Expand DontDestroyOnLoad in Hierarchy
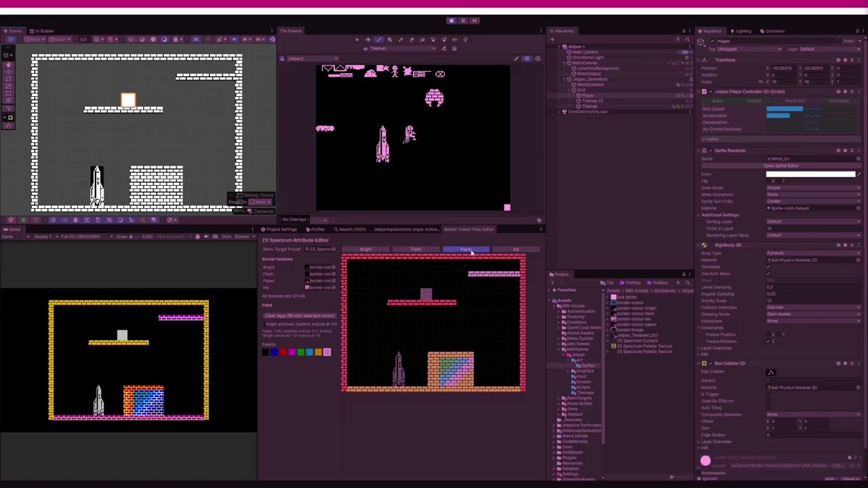Screen dimensions: 868x488 (x=560, y=112)
